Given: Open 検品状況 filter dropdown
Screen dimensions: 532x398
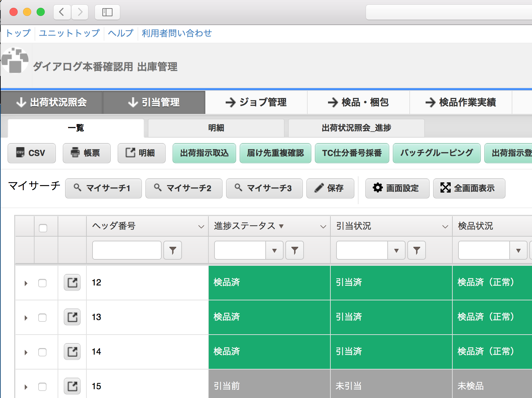Looking at the screenshot, I should click(518, 251).
